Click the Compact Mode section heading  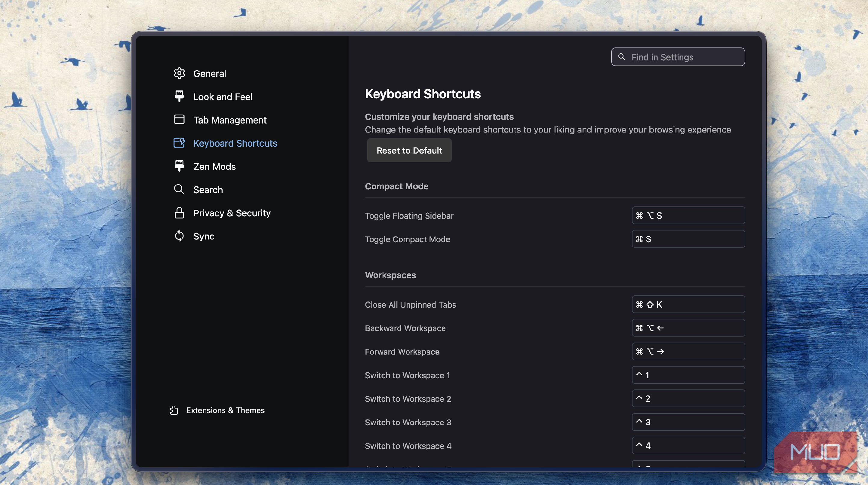[397, 186]
